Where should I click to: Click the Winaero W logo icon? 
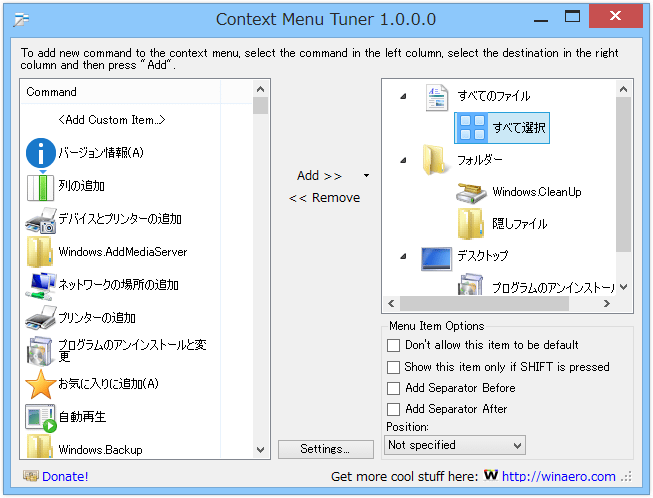click(491, 474)
